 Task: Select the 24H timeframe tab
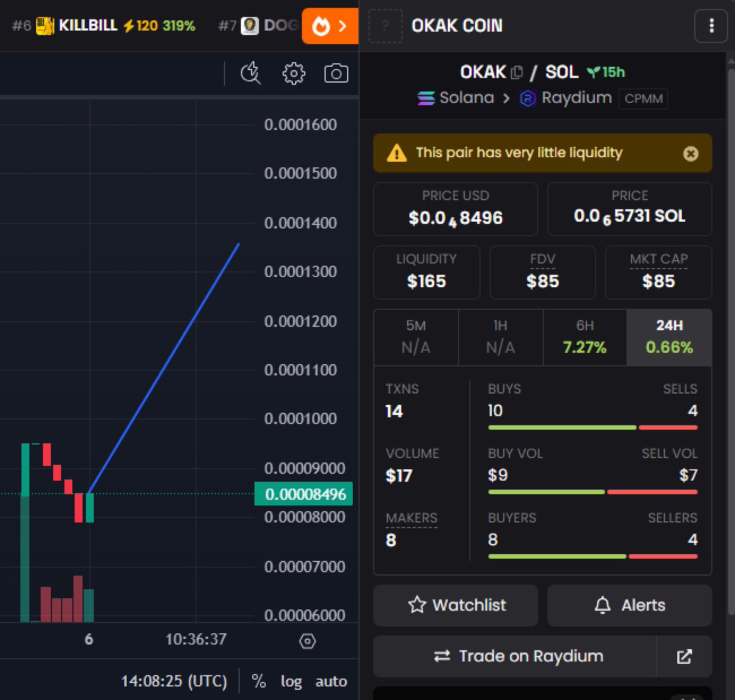point(669,337)
